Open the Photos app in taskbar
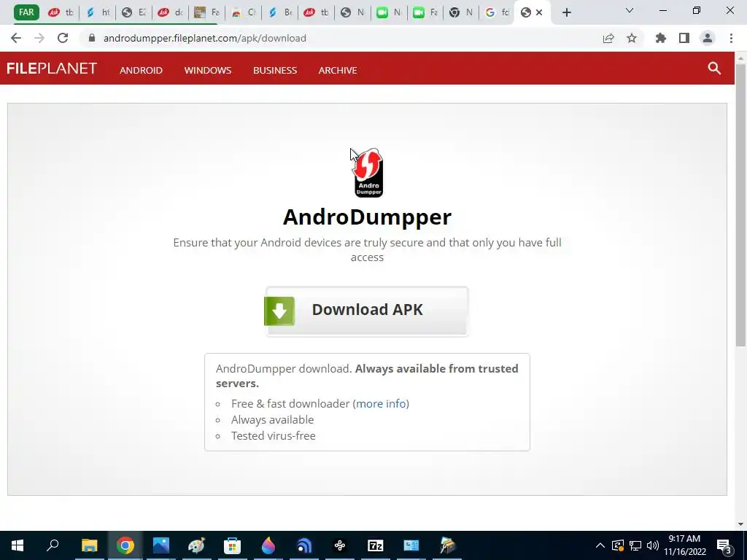Image resolution: width=747 pixels, height=560 pixels. pyautogui.click(x=161, y=545)
